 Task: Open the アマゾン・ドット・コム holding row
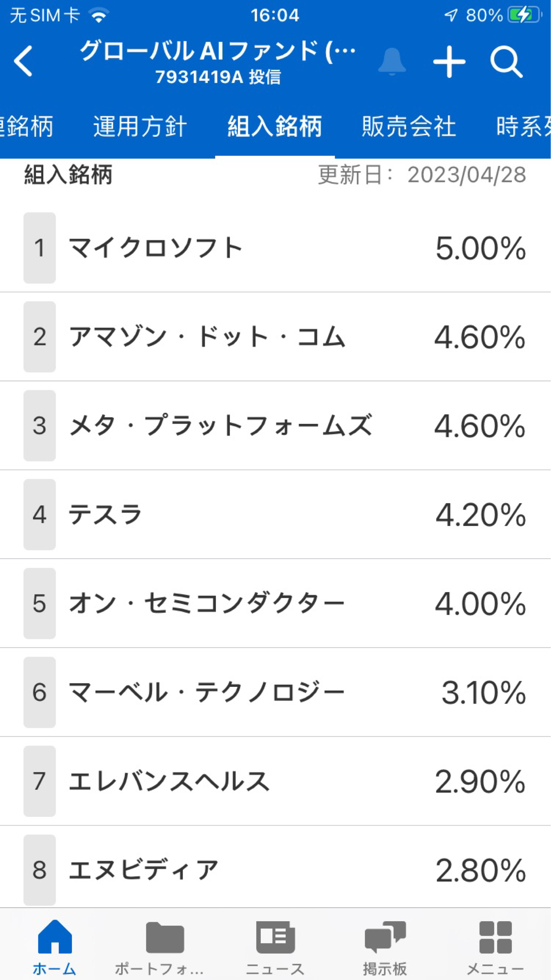click(x=275, y=337)
